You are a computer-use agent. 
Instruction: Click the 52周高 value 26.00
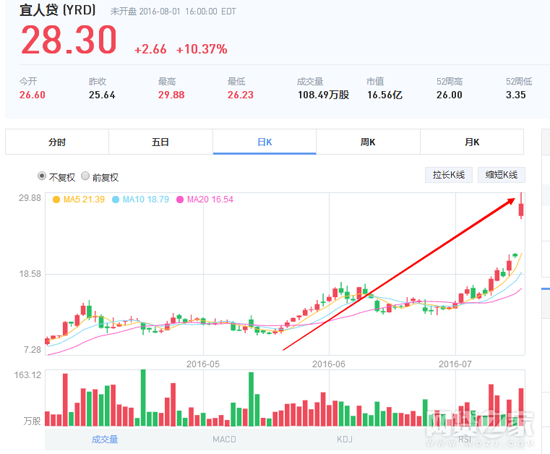click(x=449, y=95)
